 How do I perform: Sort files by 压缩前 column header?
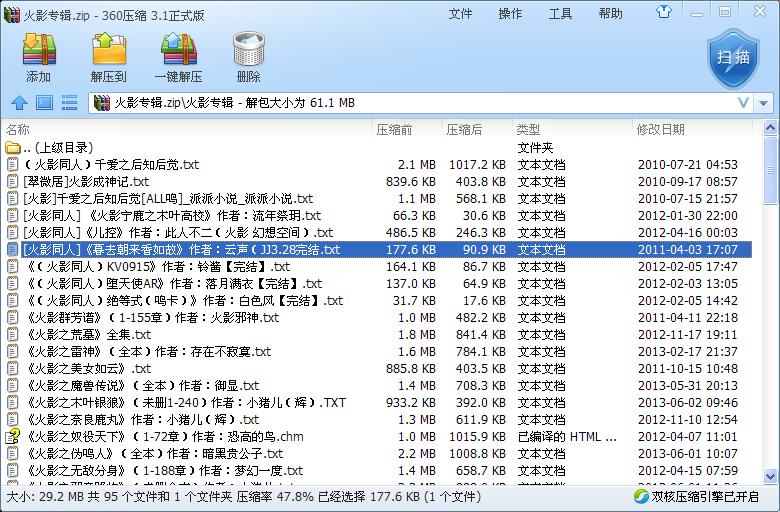pos(394,129)
